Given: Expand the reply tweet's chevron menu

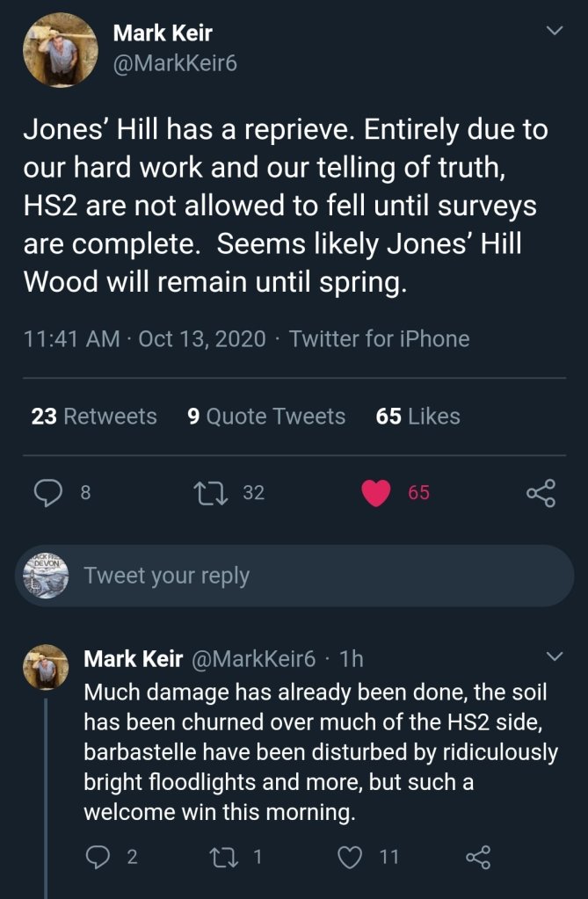Looking at the screenshot, I should coord(555,657).
